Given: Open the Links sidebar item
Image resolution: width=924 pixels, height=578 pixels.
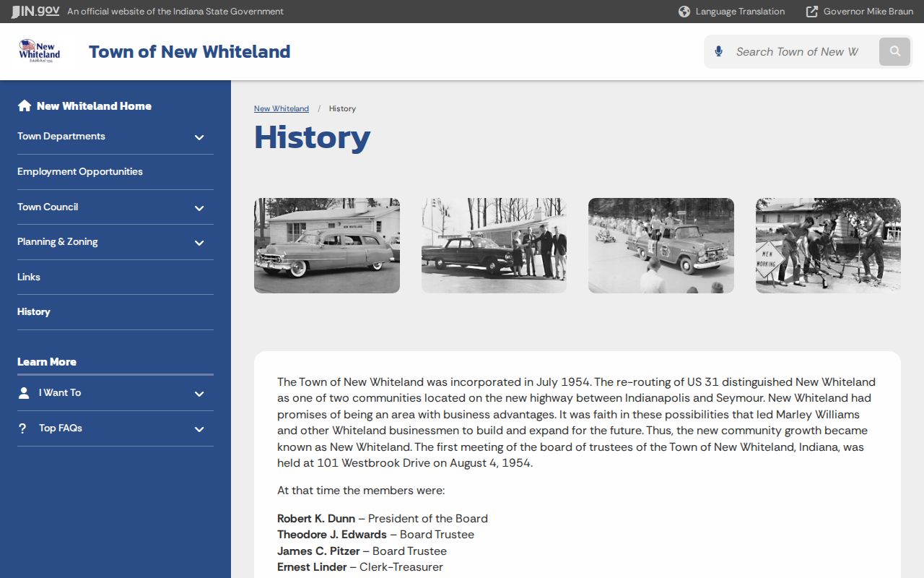Looking at the screenshot, I should tap(29, 277).
